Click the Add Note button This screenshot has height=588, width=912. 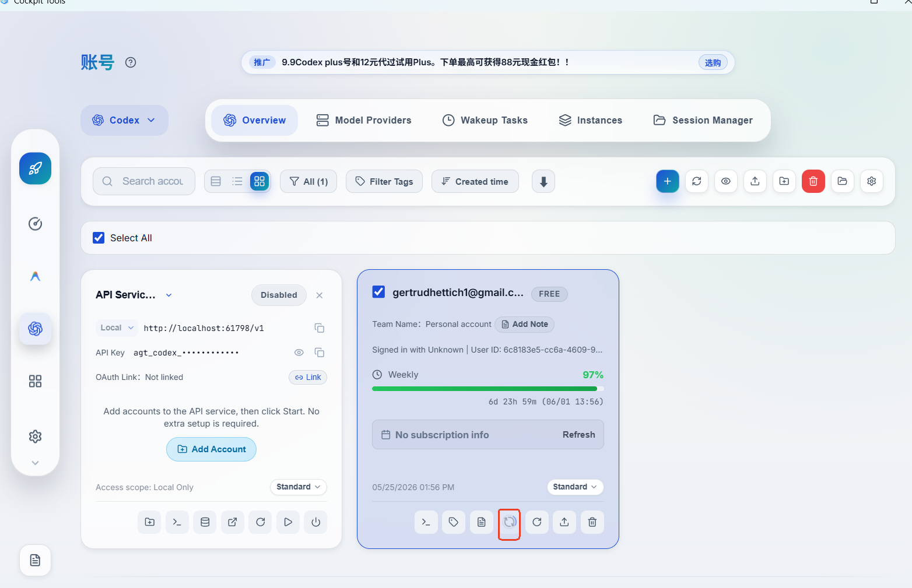coord(525,324)
